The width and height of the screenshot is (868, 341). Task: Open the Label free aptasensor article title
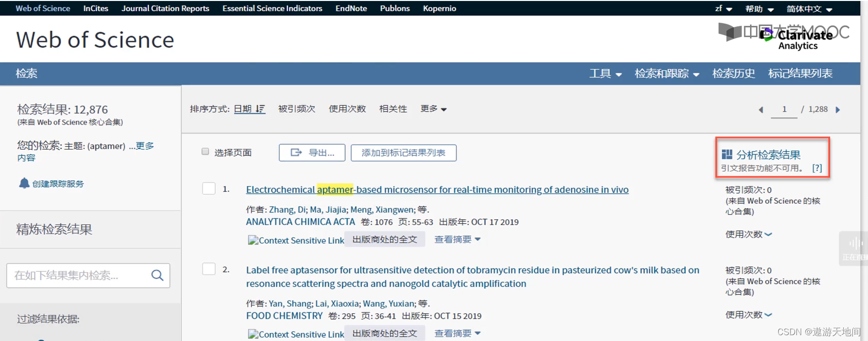tap(472, 277)
